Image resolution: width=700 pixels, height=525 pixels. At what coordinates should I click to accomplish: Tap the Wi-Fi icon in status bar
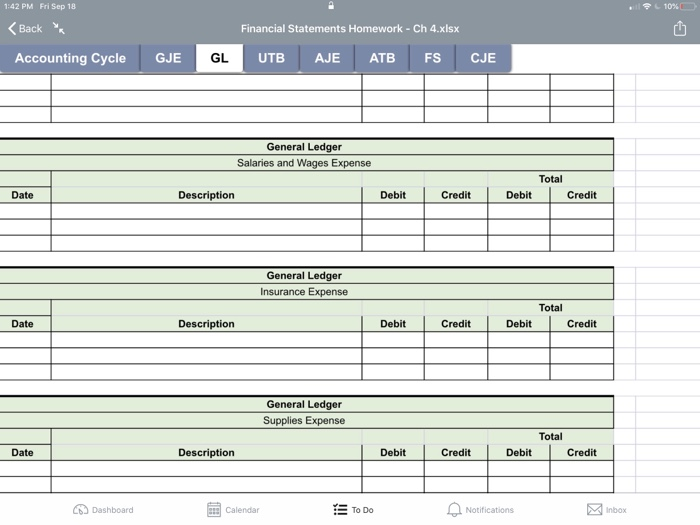click(646, 6)
